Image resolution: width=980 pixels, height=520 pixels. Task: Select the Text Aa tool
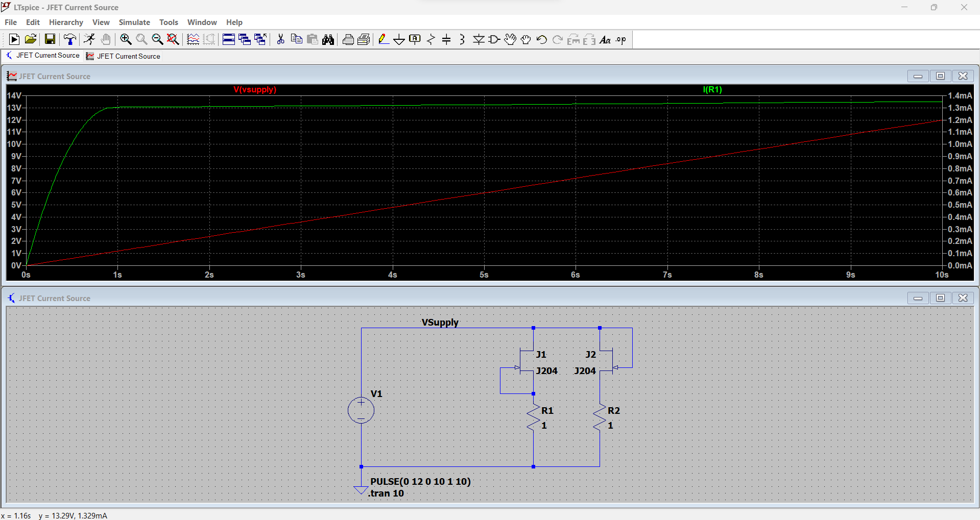pos(605,39)
